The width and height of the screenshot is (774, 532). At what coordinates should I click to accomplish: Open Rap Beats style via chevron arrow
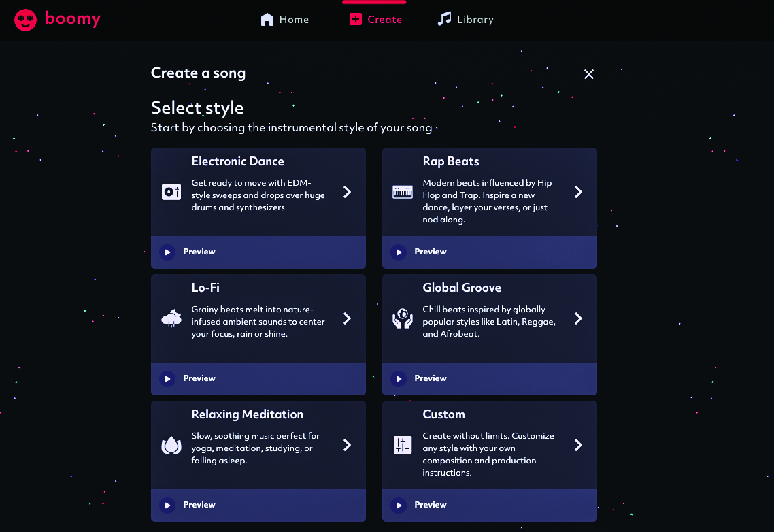point(578,192)
